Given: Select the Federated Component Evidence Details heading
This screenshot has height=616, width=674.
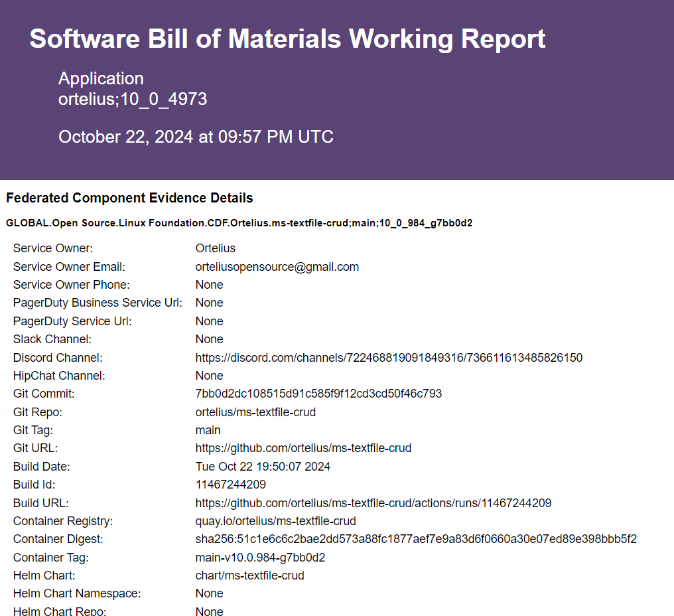Looking at the screenshot, I should [129, 198].
